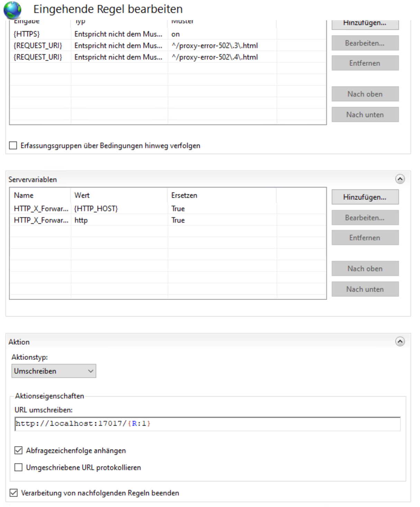Click the Wert column header
Image resolution: width=420 pixels, height=507 pixels.
[82, 195]
